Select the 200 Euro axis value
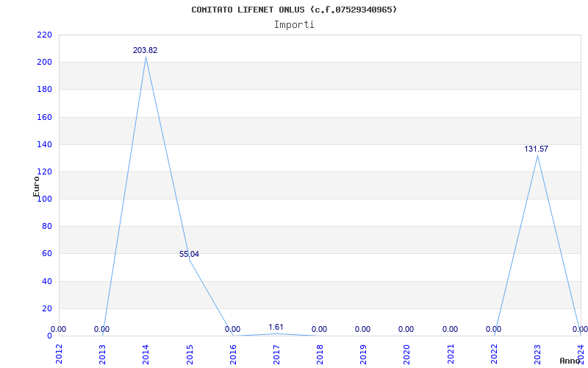 click(44, 63)
